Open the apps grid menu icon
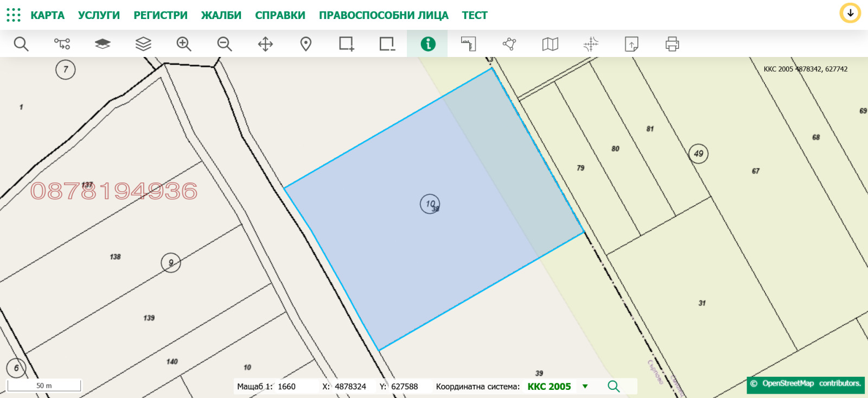Screen dimensions: 868x398 [14, 15]
